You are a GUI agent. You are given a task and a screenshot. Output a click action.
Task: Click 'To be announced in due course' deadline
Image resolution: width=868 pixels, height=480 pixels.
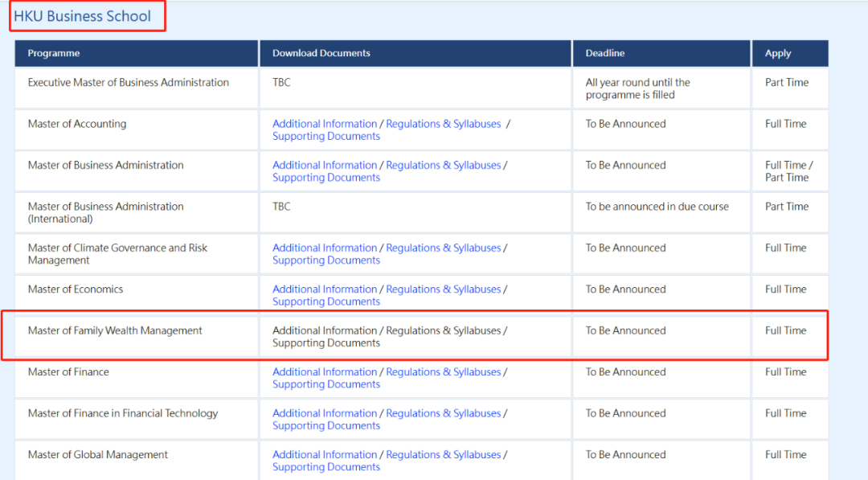click(657, 207)
